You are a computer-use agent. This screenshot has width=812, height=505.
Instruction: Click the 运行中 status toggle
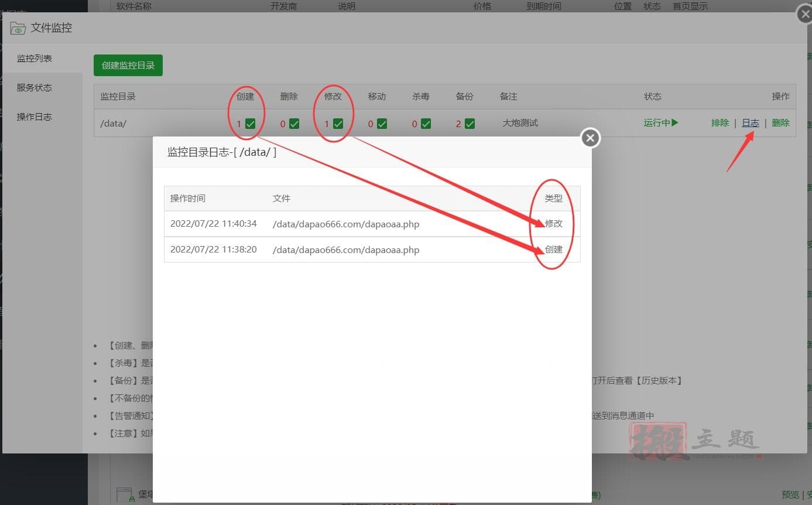tap(661, 123)
